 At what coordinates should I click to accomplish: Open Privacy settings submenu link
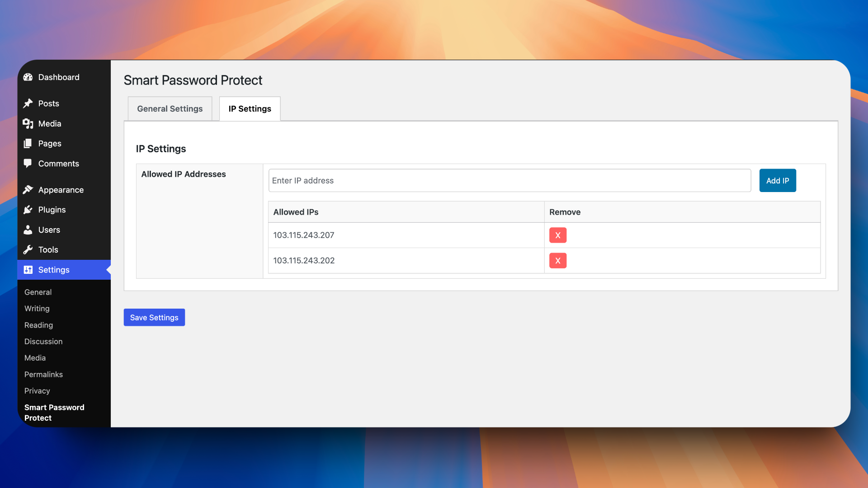point(37,390)
